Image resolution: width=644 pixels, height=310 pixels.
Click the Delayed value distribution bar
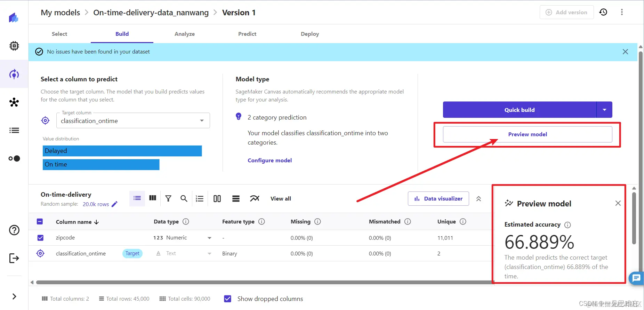[122, 151]
